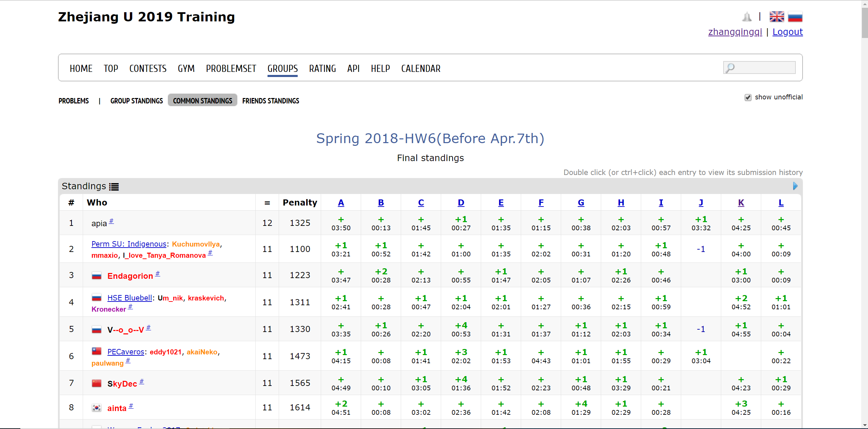Click the # link next to apia
This screenshot has width=868, height=429.
[x=111, y=221]
